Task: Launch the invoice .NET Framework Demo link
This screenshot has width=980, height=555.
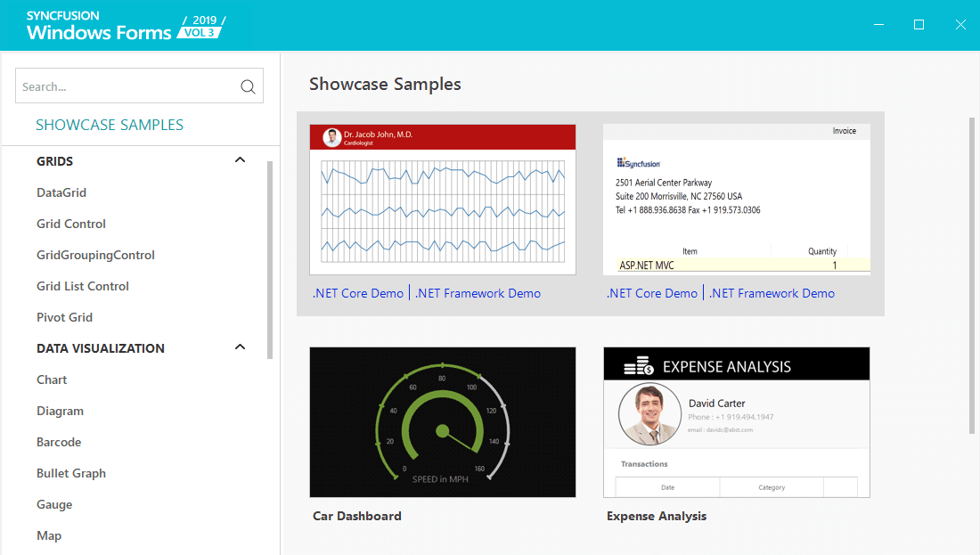Action: [772, 293]
